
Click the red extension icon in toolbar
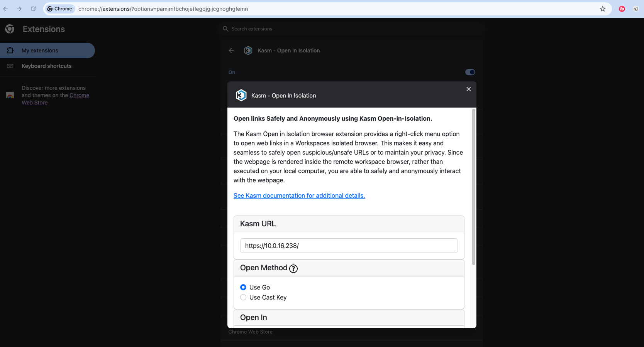[622, 9]
